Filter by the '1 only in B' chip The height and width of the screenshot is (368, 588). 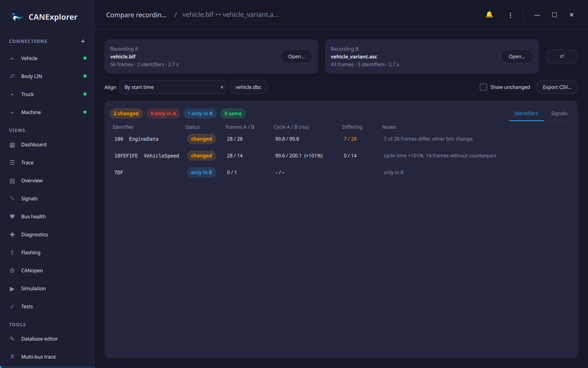point(200,114)
